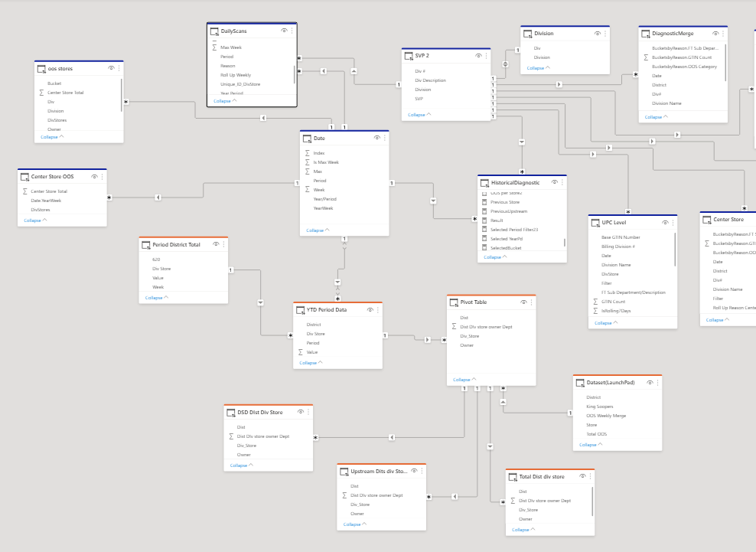
Task: Open more options for HistoricalDiagnostic table
Action: coord(562,182)
